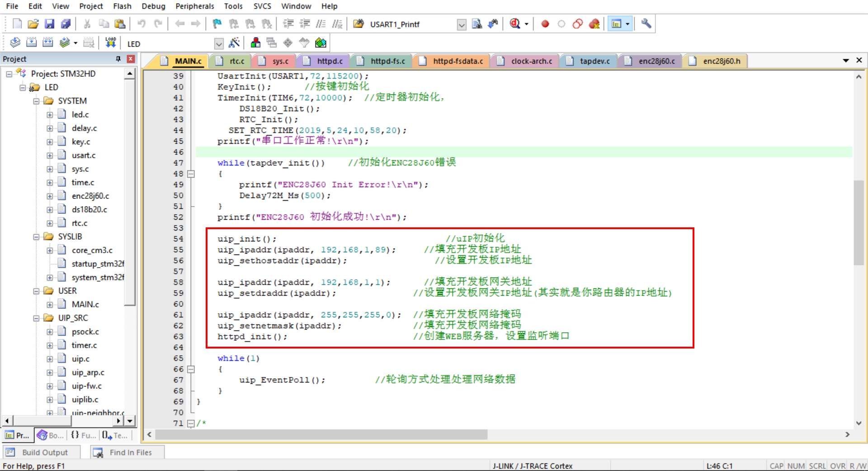Kill all breakpoints with the red X icon
This screenshot has width=868, height=471.
tap(594, 24)
